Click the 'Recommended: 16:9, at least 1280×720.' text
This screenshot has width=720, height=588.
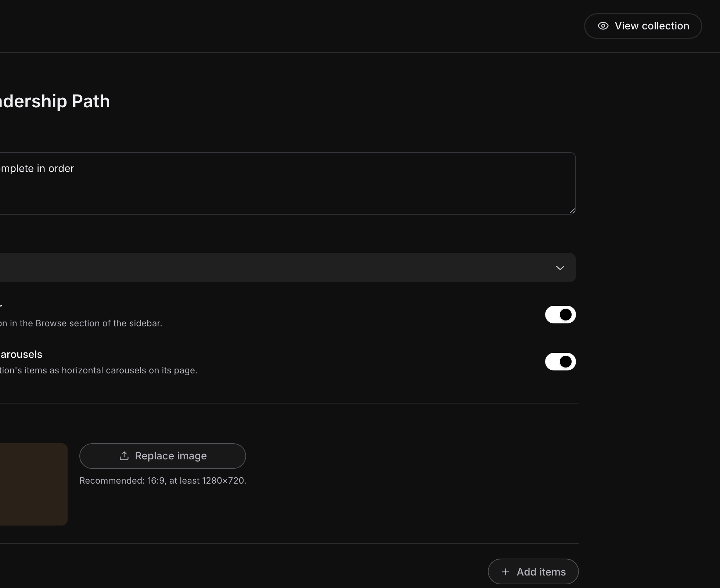pyautogui.click(x=163, y=481)
